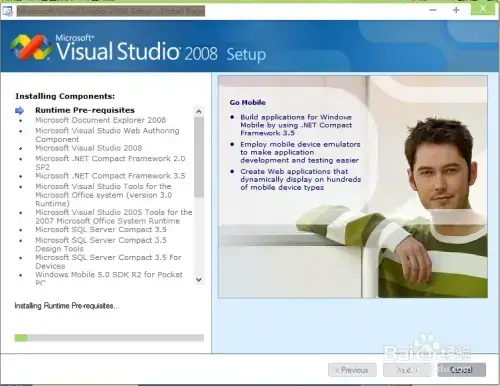Click the disabled Next button

[x=407, y=370]
